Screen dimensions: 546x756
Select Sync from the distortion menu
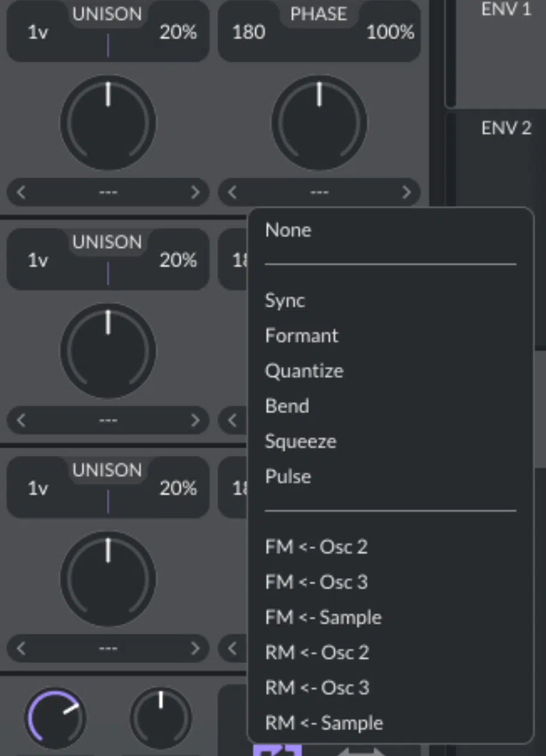285,301
